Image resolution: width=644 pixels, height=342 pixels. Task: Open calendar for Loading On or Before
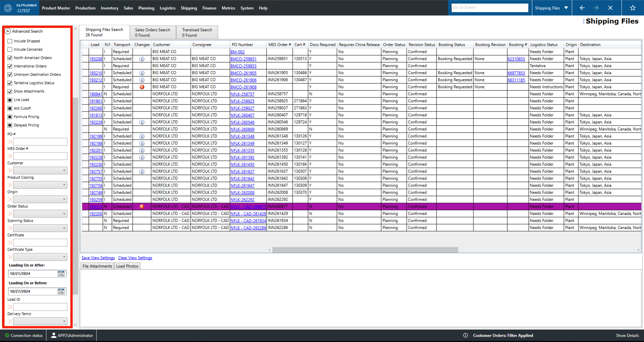[x=61, y=292]
